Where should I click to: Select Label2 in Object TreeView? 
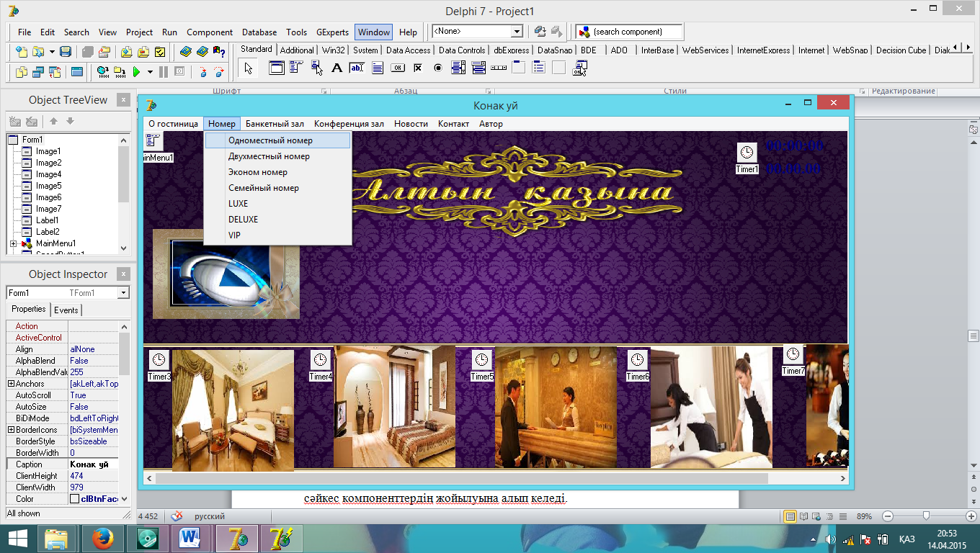click(48, 232)
